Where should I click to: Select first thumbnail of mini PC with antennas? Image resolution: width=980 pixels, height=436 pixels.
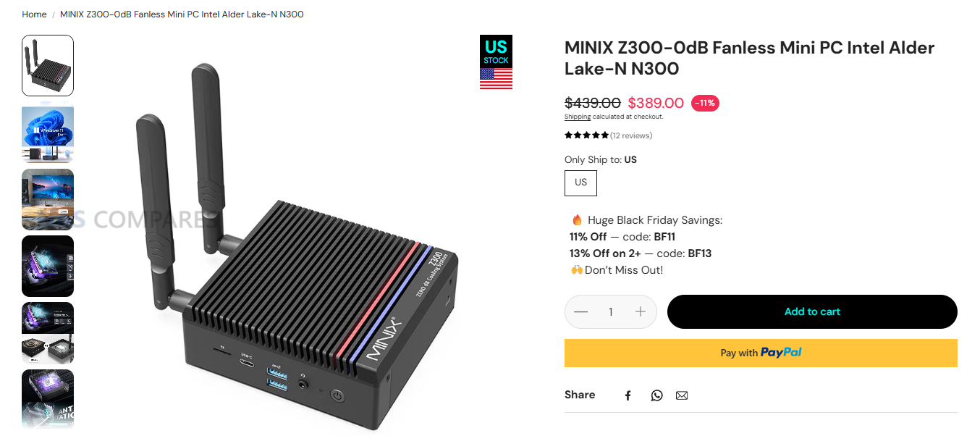(48, 65)
